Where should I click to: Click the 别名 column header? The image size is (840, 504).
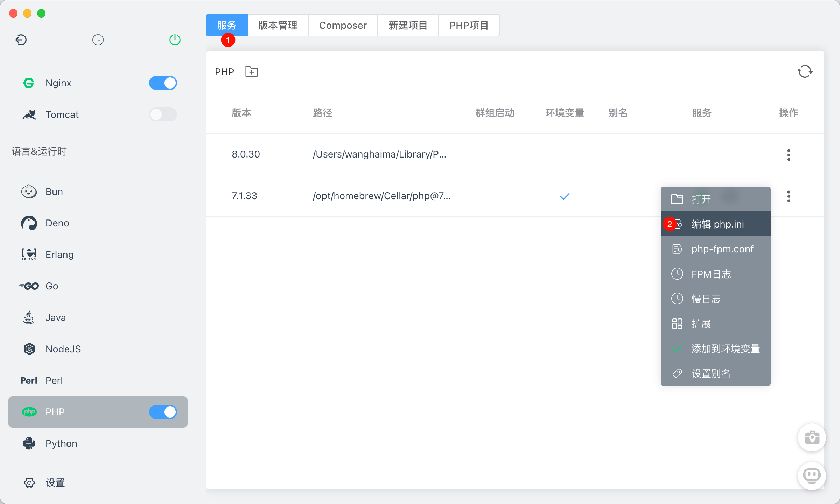coord(618,113)
